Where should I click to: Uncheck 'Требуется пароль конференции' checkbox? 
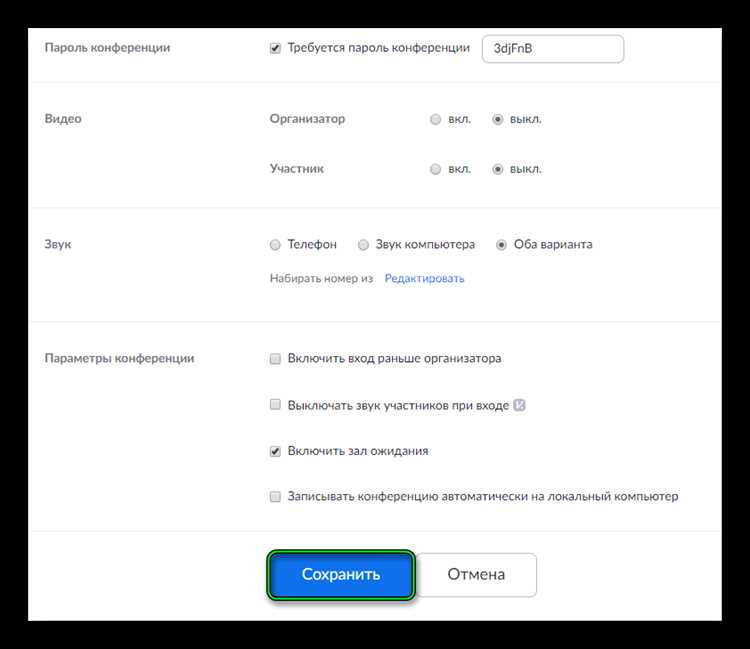(x=275, y=48)
